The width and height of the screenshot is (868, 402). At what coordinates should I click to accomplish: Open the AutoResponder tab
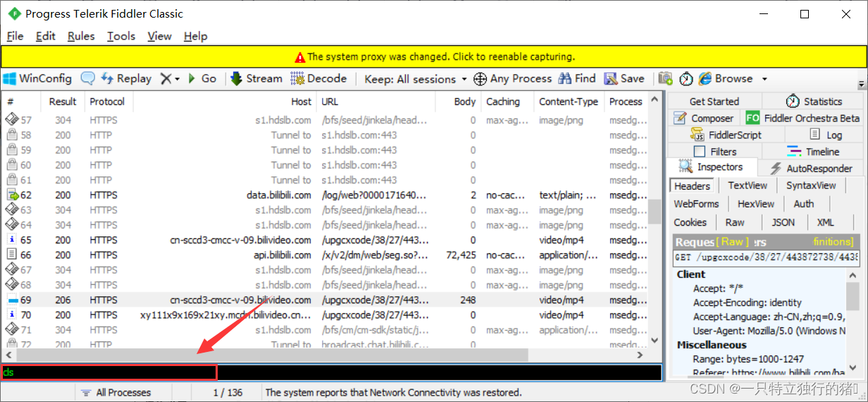tap(811, 169)
